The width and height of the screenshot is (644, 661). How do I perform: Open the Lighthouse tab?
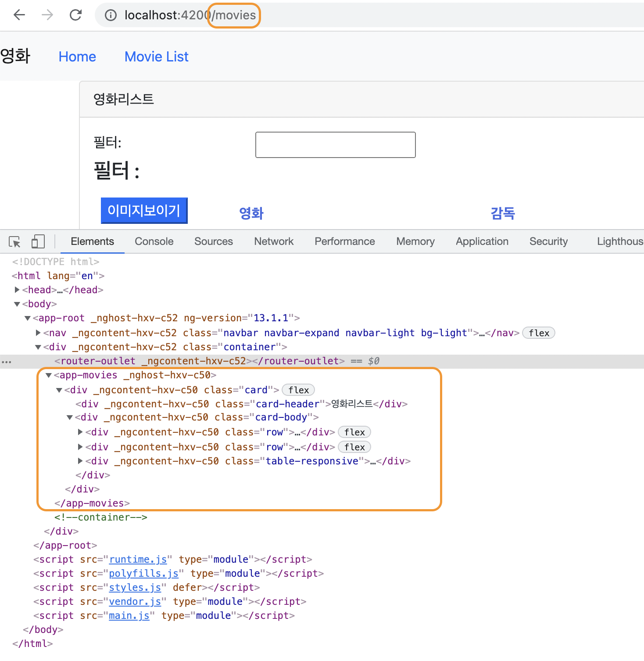[620, 241]
